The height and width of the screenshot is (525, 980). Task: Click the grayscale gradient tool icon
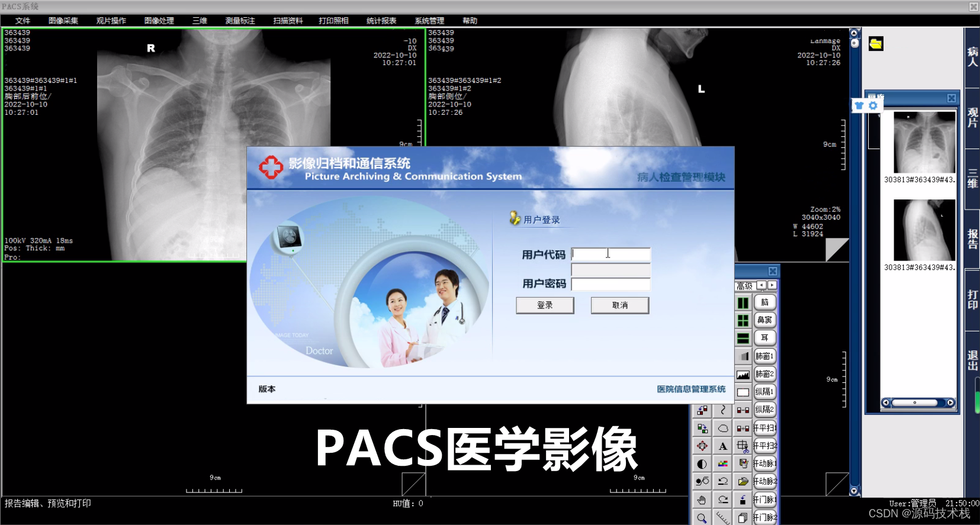[743, 356]
